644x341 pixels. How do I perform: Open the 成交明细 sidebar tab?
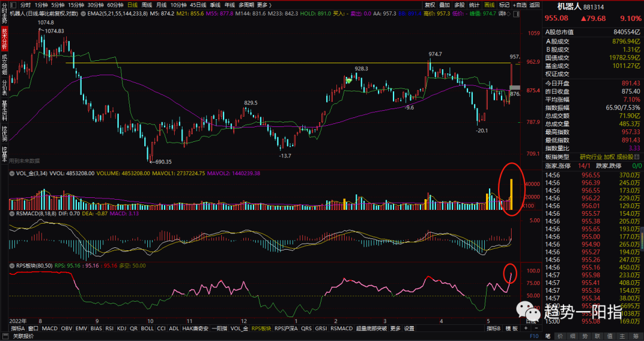4,64
